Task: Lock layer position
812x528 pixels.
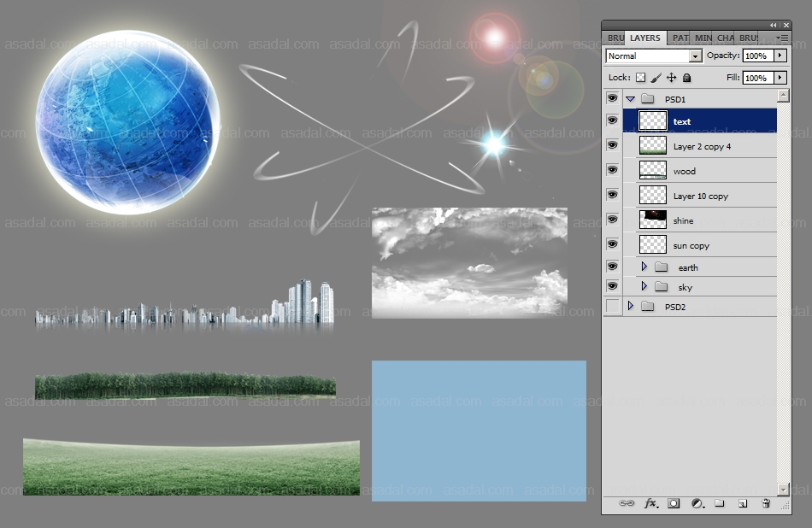Action: 671,78
